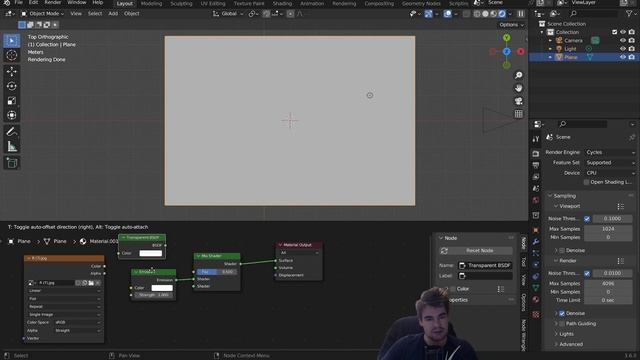
Task: Choose the Scale tool
Action: [12, 101]
